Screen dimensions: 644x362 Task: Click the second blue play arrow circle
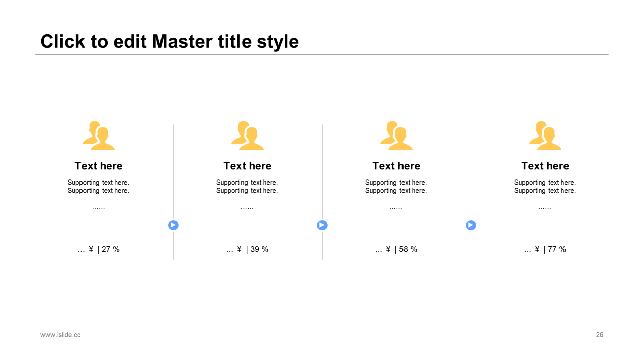click(322, 225)
